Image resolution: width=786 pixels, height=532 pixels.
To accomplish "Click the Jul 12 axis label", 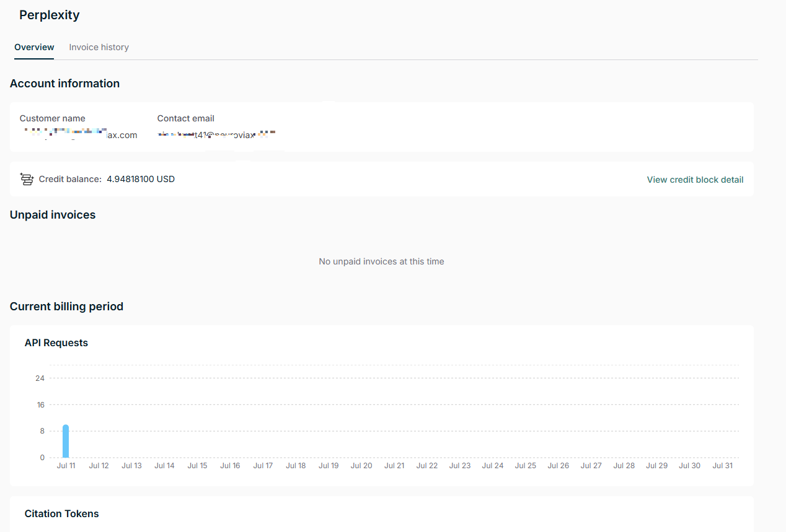I will point(99,466).
